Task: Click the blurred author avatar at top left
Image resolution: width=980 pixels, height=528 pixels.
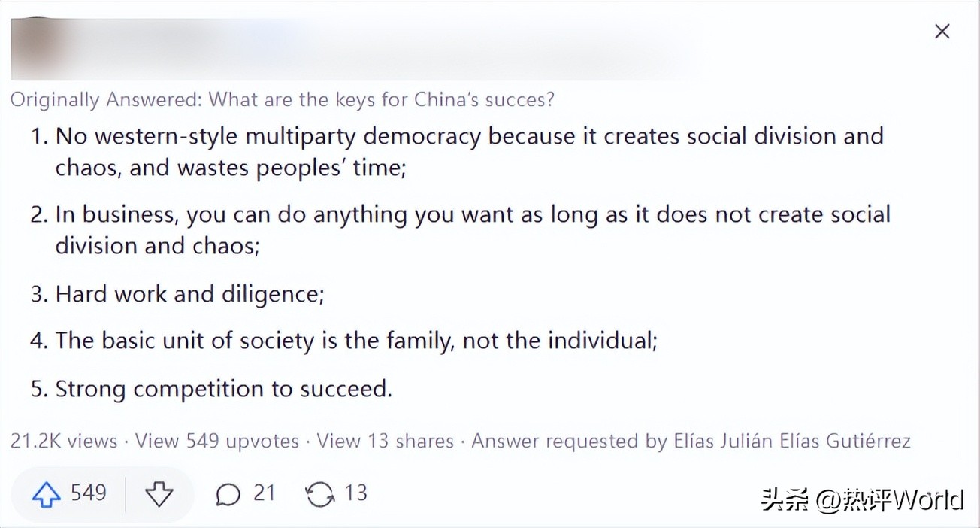Action: (x=36, y=48)
